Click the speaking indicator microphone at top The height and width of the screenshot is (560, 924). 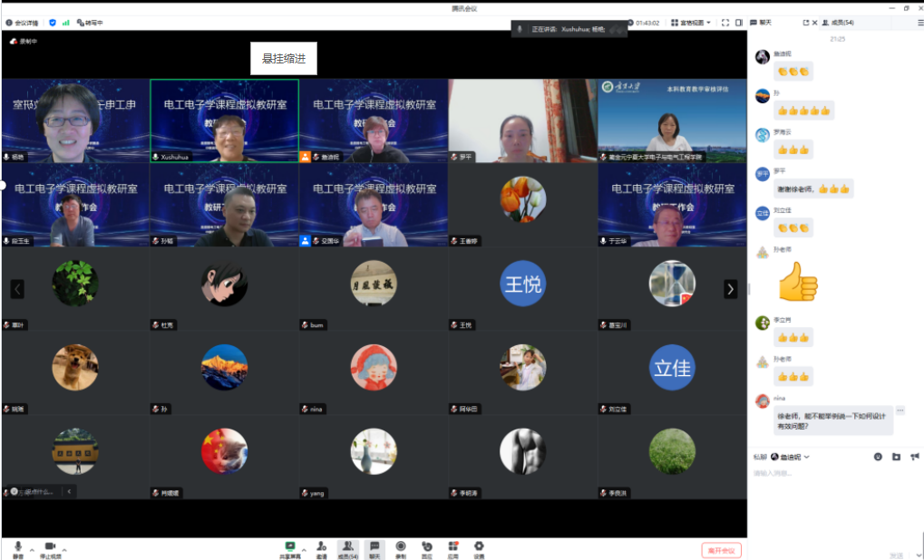point(520,29)
